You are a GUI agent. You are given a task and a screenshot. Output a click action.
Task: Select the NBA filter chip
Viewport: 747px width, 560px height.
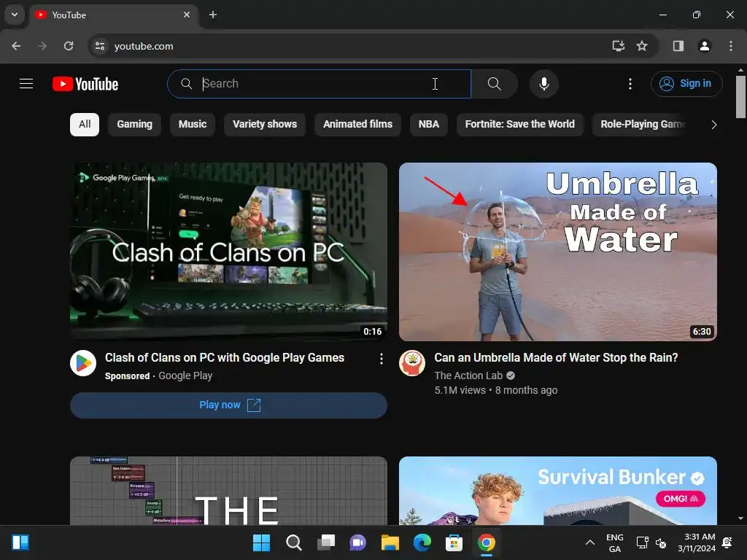tap(428, 124)
